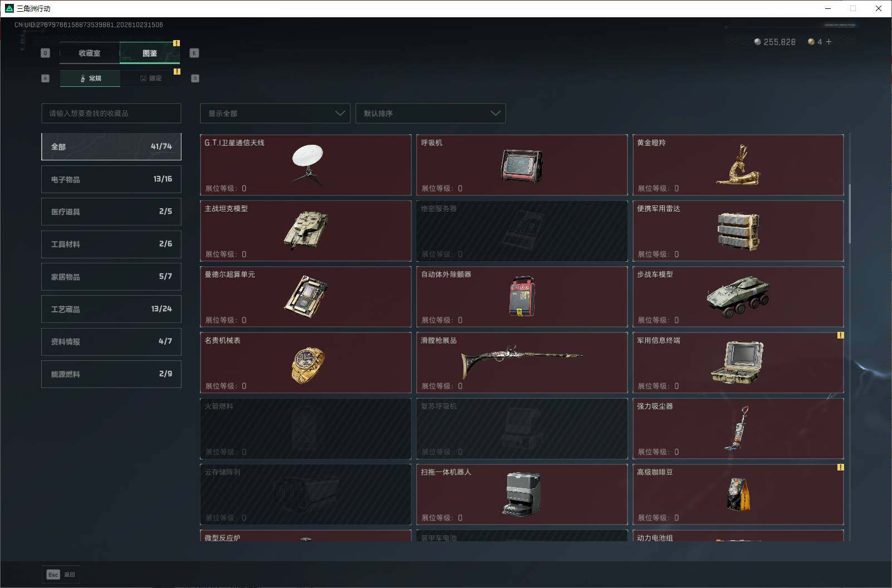This screenshot has width=892, height=588.
Task: Select the 滑膛枪展品 card
Action: (522, 362)
